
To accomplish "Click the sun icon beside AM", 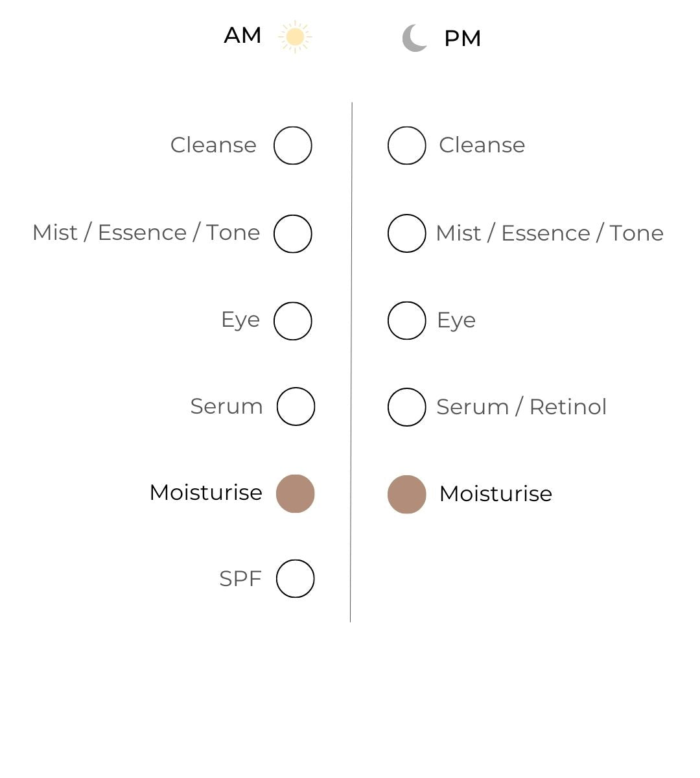I will pos(295,37).
